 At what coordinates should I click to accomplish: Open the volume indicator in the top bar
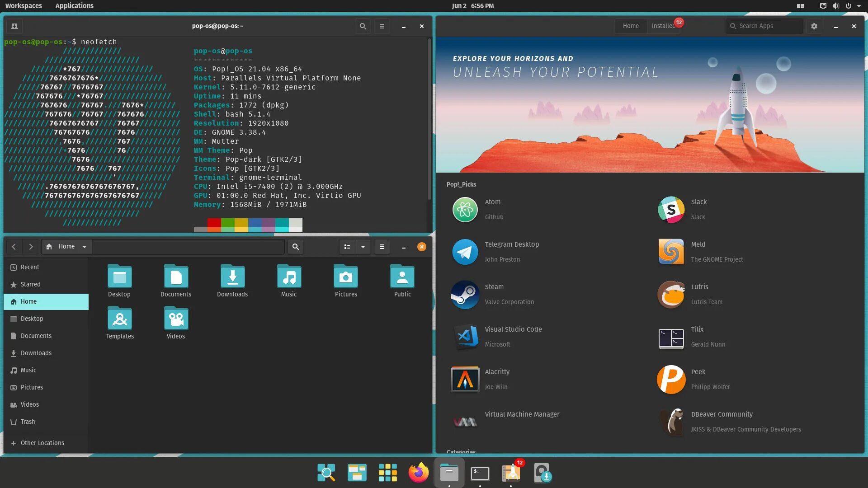835,6
